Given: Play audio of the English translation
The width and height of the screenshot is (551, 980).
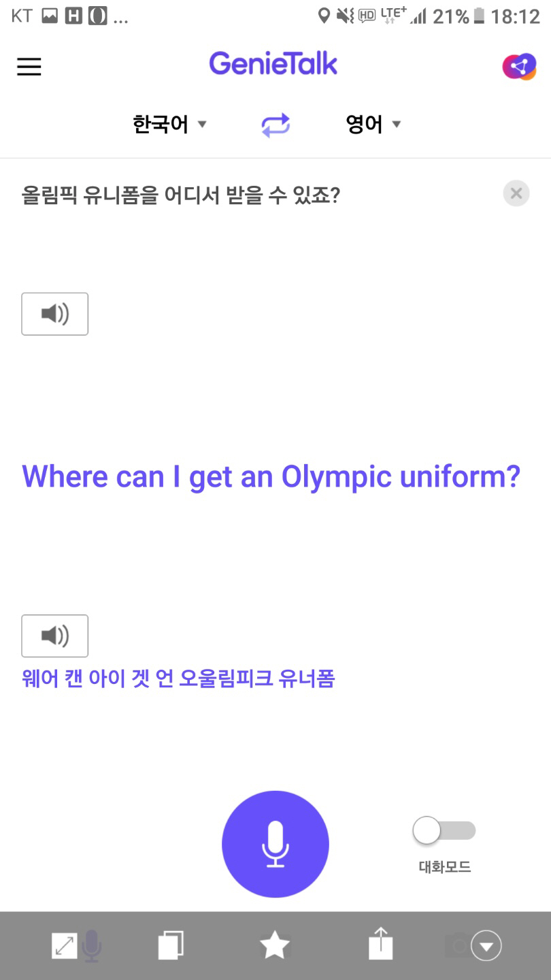Looking at the screenshot, I should point(54,636).
